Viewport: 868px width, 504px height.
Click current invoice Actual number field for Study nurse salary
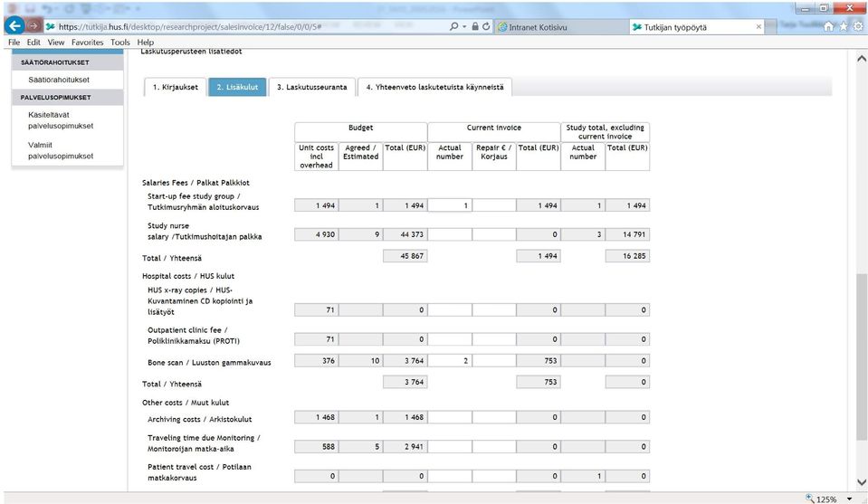click(x=450, y=234)
